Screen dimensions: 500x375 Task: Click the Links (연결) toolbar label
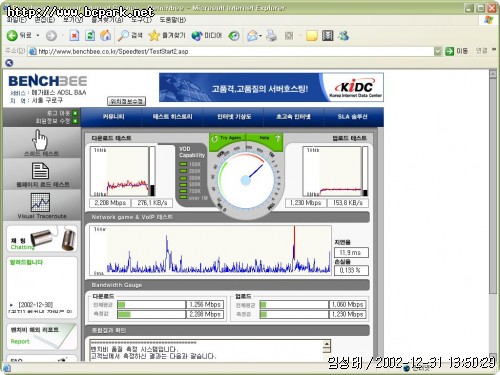[481, 51]
